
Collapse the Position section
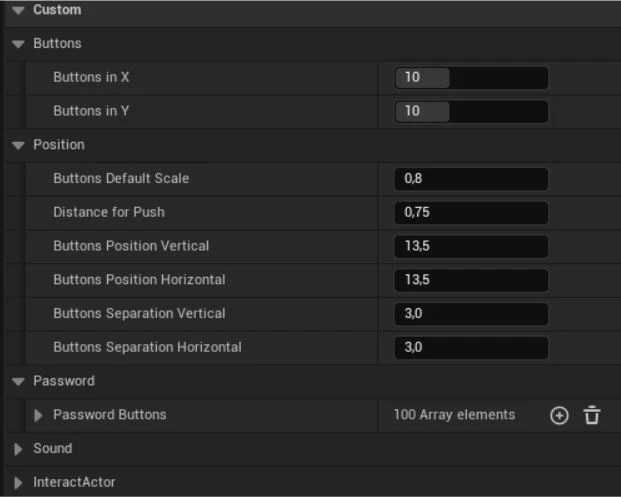(18, 145)
